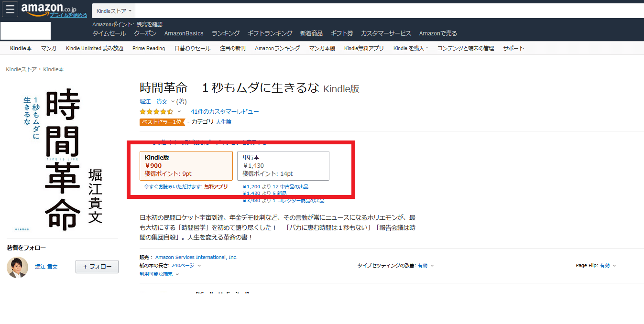The height and width of the screenshot is (324, 644).
Task: Open ランキング in the navigation bar
Action: (x=226, y=33)
